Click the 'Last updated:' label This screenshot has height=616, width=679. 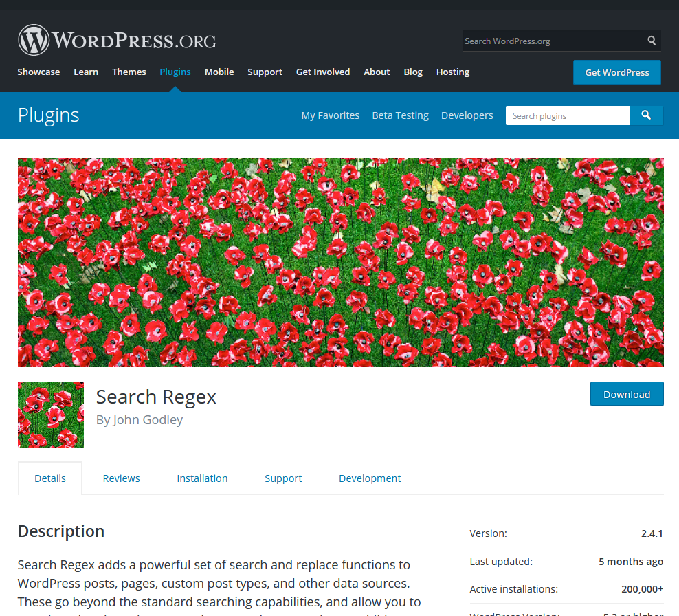(x=501, y=562)
